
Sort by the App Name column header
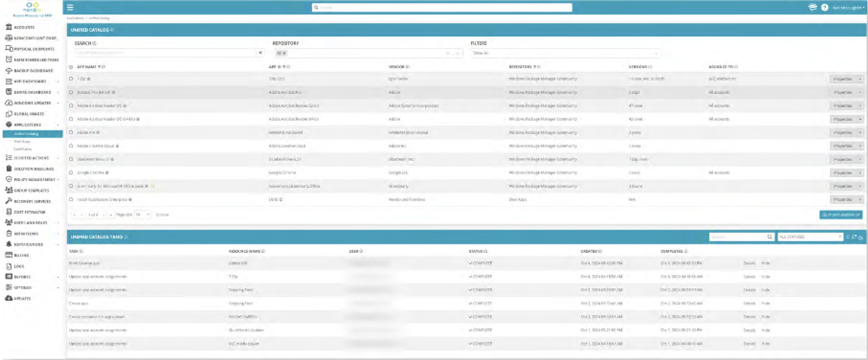[x=87, y=67]
